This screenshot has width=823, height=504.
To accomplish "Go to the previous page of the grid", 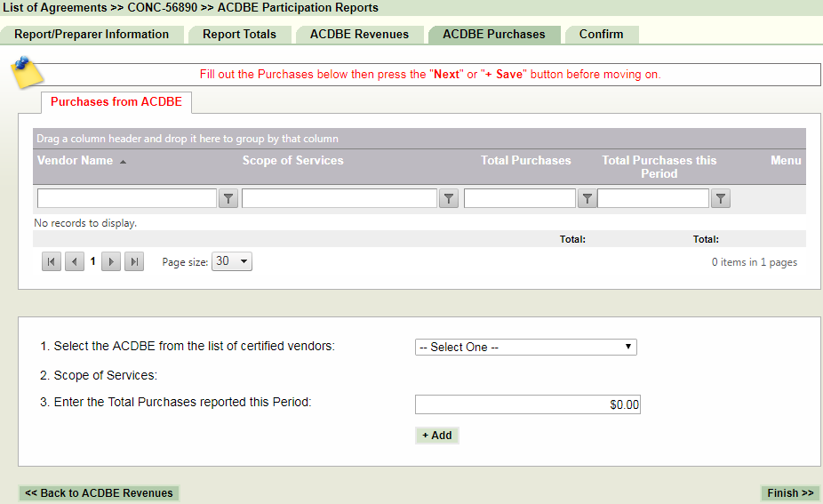I will [75, 261].
